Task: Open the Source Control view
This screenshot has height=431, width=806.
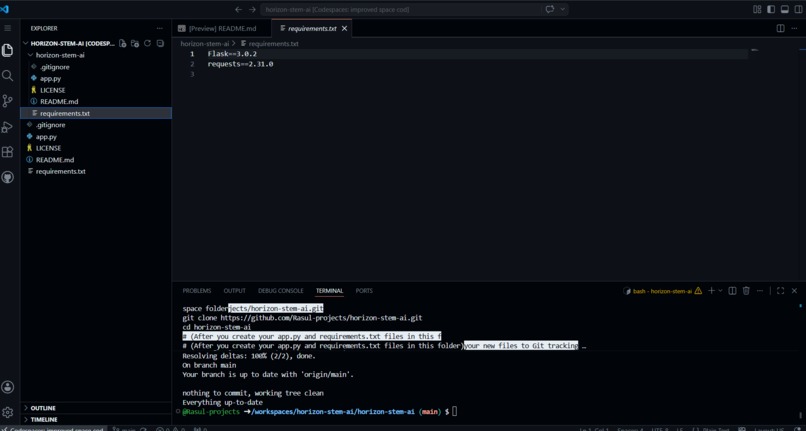Action: pos(7,101)
